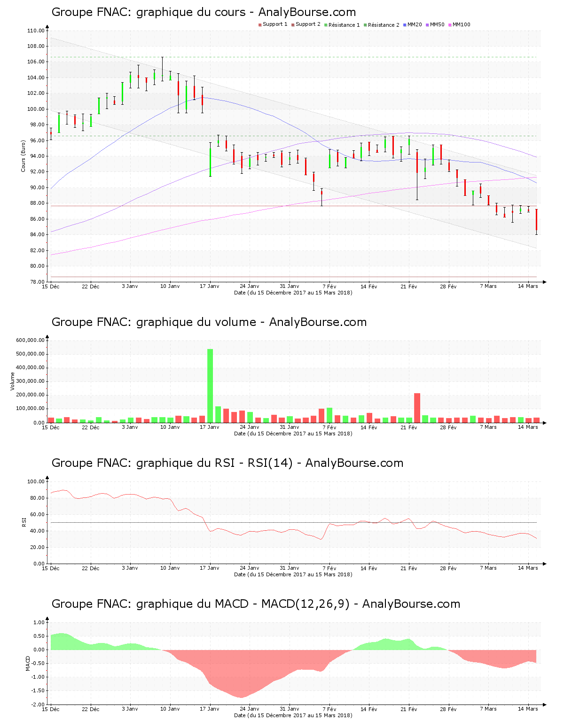Screen dimensions: 564x728
Task: Click the '-1.50' MACD axis value
Action: pyautogui.click(x=37, y=691)
